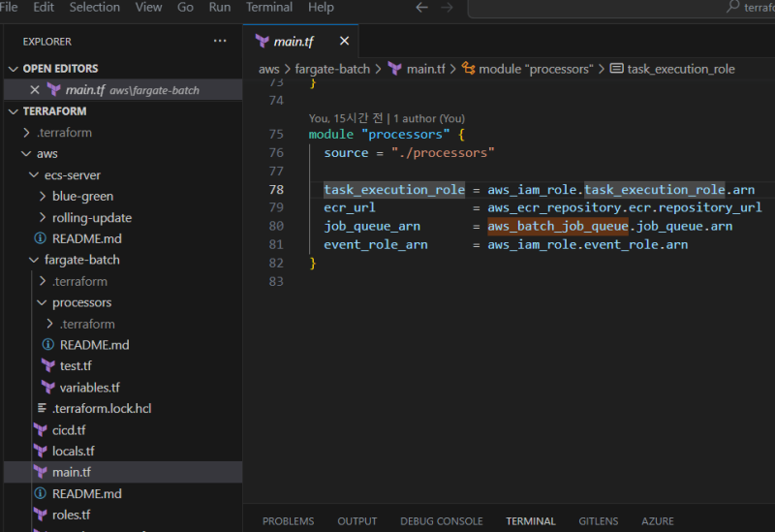Switch to the PROBLEMS panel tab
Viewport: 775px width, 532px height.
(288, 521)
